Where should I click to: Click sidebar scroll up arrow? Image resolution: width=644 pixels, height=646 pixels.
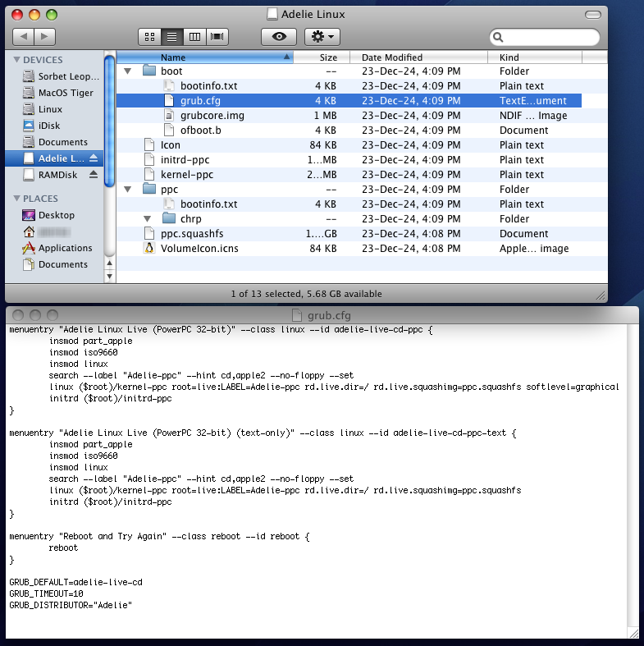click(x=110, y=263)
